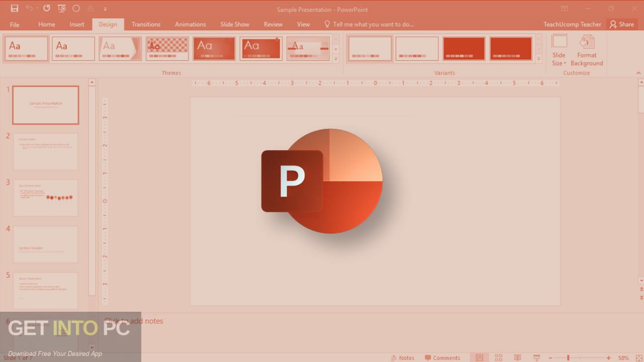Screen dimensions: 644x362
Task: Select the fourth orange variant
Action: pyautogui.click(x=511, y=49)
